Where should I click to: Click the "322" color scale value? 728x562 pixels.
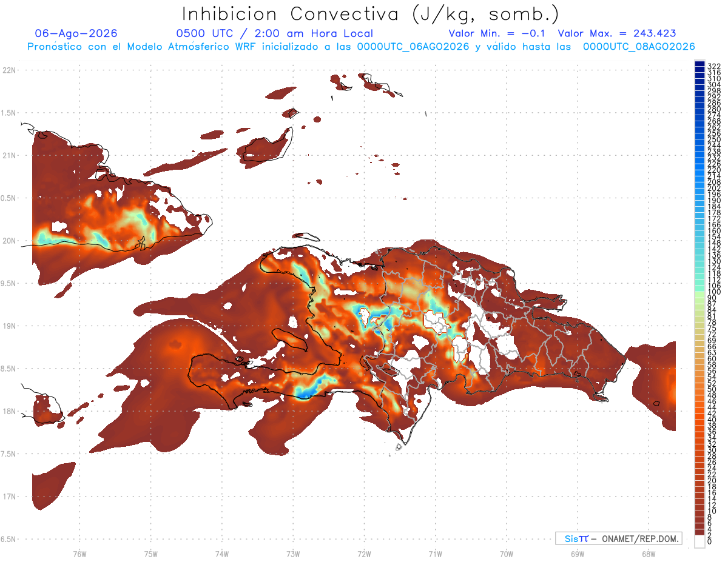714,66
